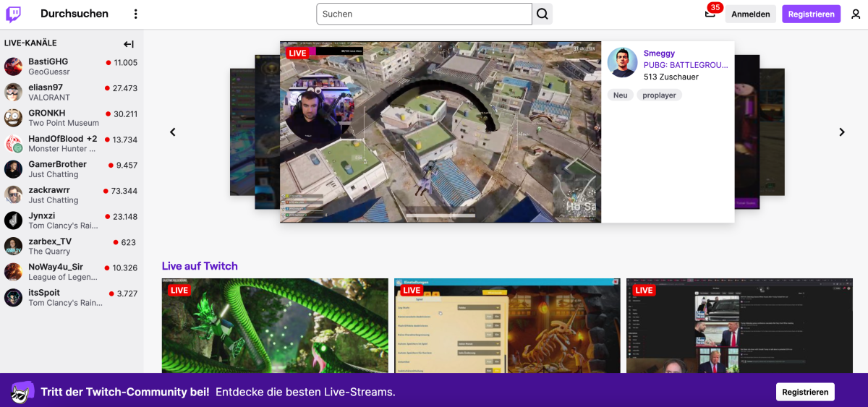
Task: Select the Neu tag
Action: [x=621, y=95]
